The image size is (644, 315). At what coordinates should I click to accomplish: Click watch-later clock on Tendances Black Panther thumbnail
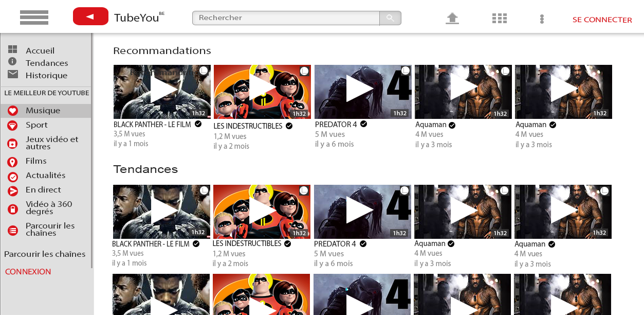click(204, 190)
